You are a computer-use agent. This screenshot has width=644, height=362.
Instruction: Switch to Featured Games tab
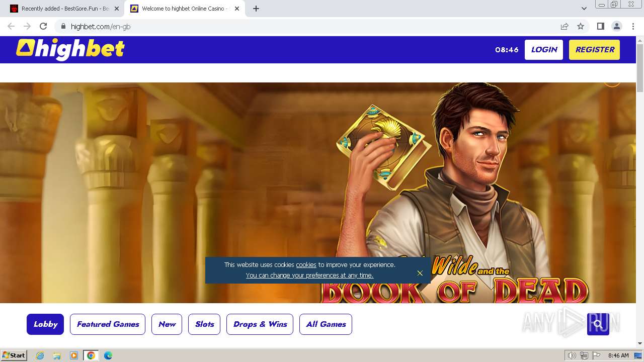click(x=108, y=324)
